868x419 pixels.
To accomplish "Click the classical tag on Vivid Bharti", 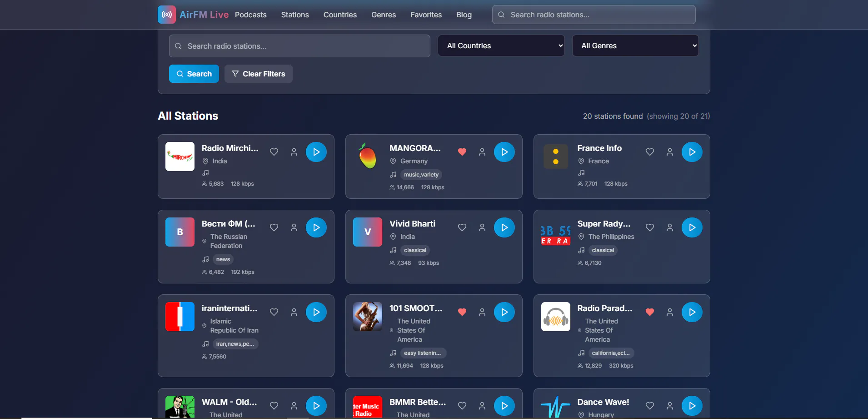I will tap(415, 250).
